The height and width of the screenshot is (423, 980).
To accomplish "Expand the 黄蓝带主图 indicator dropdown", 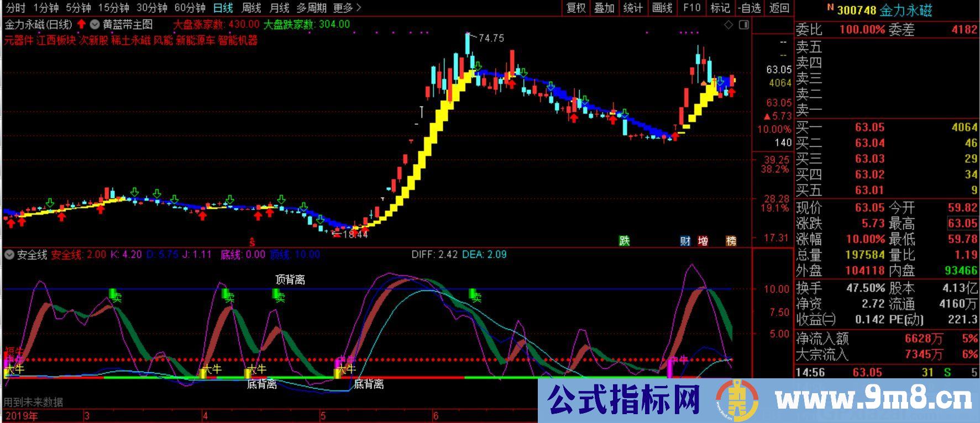I will [x=95, y=24].
